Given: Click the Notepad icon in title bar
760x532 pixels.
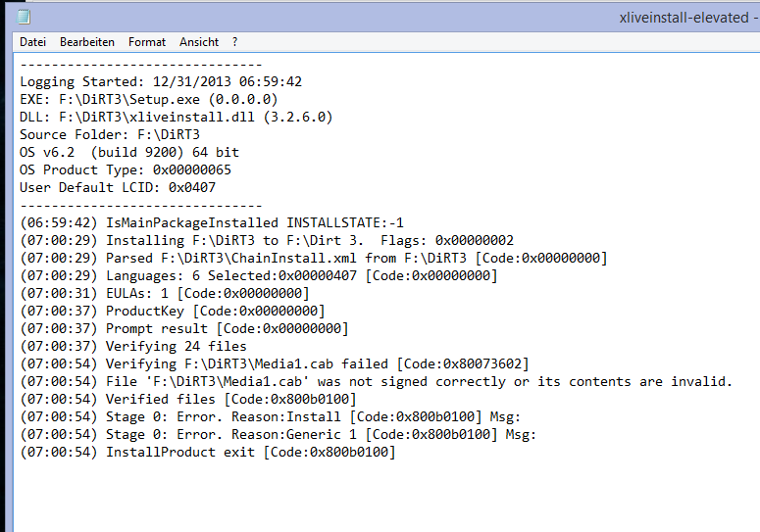Looking at the screenshot, I should 24,18.
